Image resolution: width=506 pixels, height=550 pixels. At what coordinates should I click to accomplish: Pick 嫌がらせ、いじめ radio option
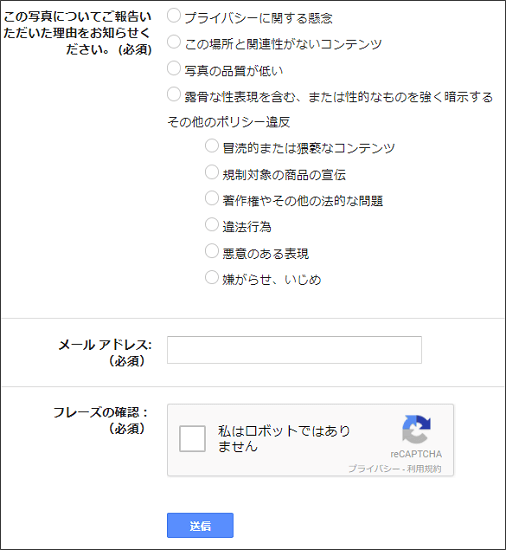(x=211, y=277)
